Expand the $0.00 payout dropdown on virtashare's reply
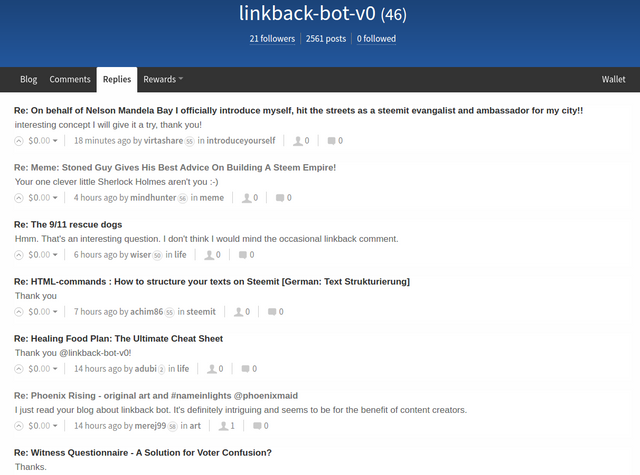The image size is (640, 475). pyautogui.click(x=42, y=141)
